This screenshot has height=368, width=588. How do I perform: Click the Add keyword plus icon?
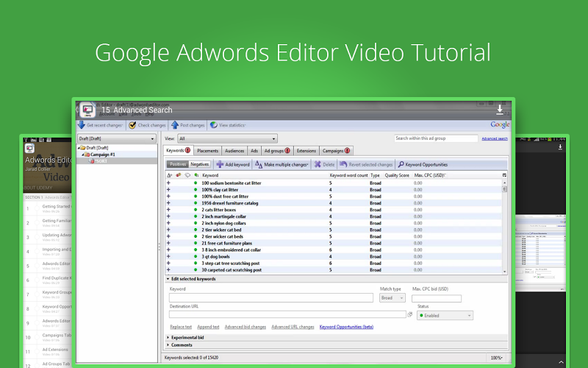[x=220, y=164]
